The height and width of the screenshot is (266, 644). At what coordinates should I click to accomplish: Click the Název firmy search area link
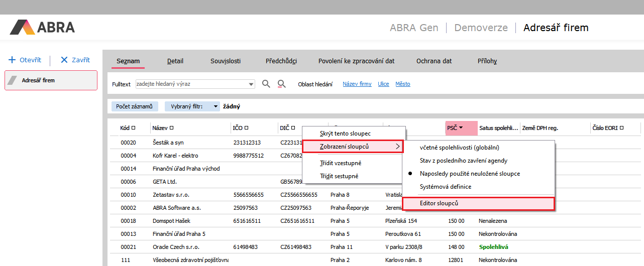click(357, 84)
